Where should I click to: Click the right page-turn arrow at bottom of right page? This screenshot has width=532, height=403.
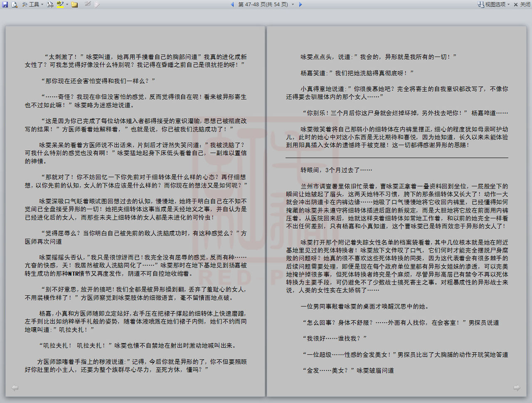click(x=517, y=388)
